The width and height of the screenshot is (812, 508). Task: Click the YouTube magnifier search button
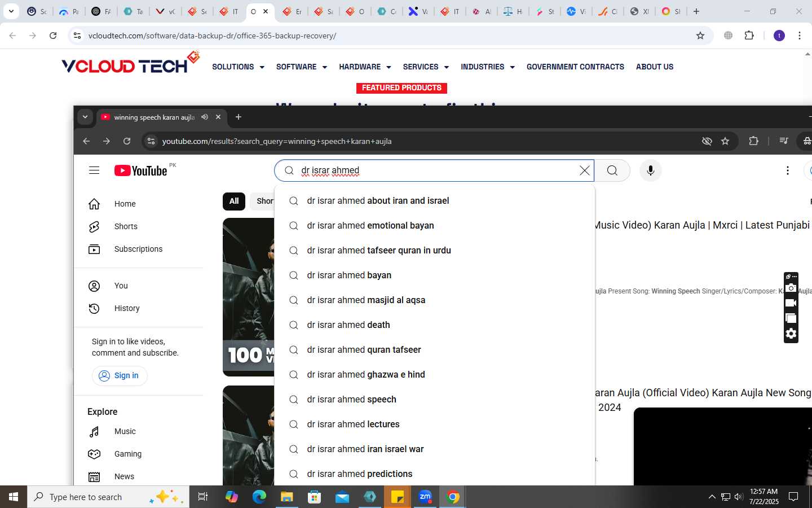[x=612, y=170]
